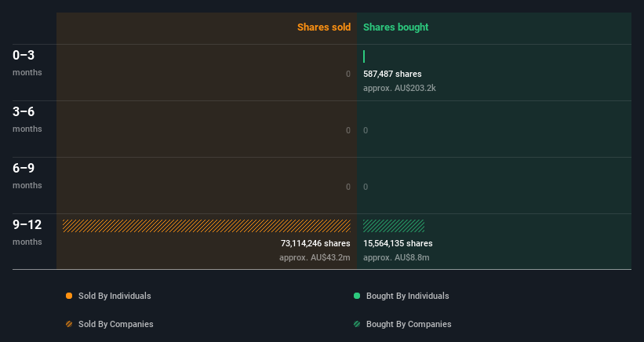
Task: Click the Sold By Companies hatched swatch
Action: coord(69,324)
